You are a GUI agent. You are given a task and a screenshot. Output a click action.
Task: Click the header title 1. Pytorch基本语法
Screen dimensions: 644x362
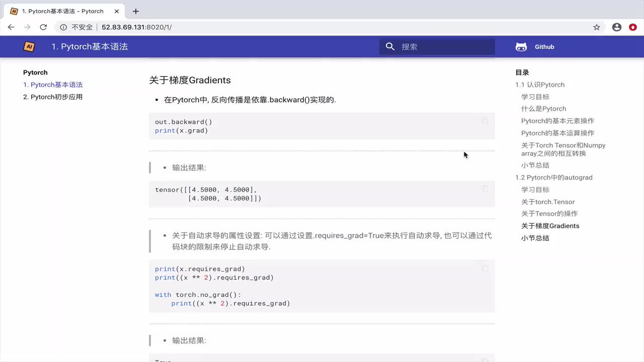click(90, 46)
